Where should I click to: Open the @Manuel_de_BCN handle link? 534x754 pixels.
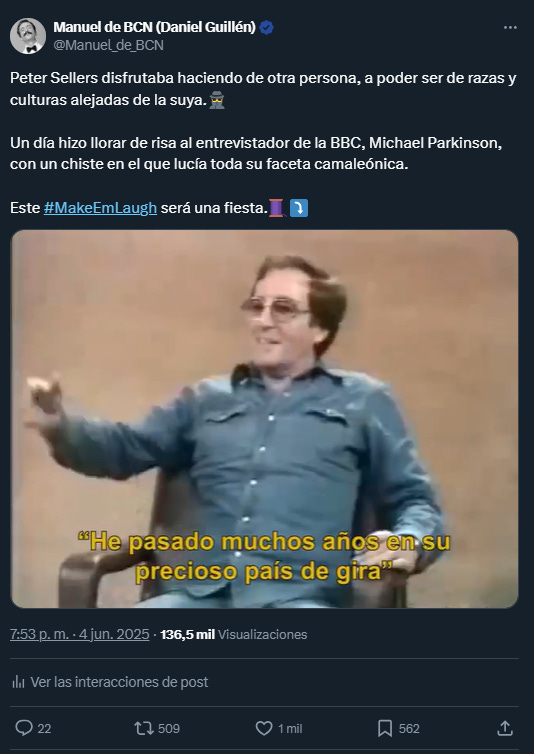pos(109,45)
